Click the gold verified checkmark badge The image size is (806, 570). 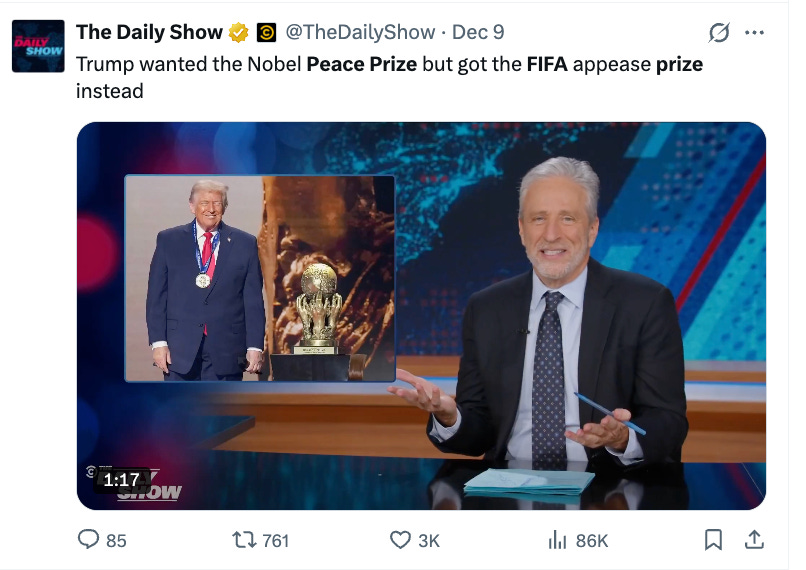239,32
